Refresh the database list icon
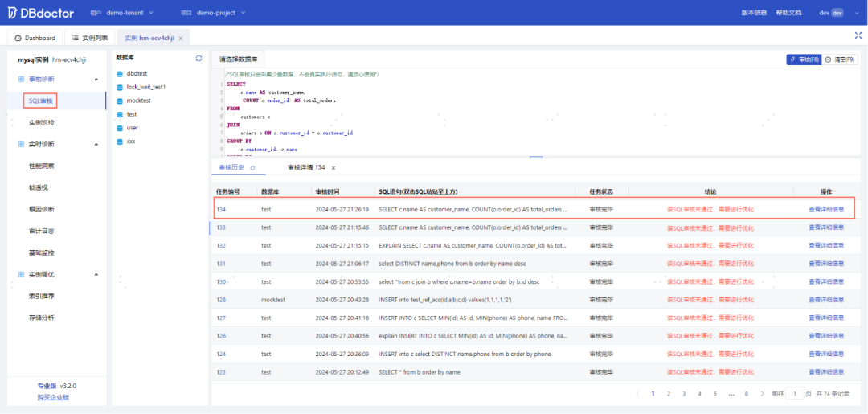868x414 pixels. (x=199, y=58)
